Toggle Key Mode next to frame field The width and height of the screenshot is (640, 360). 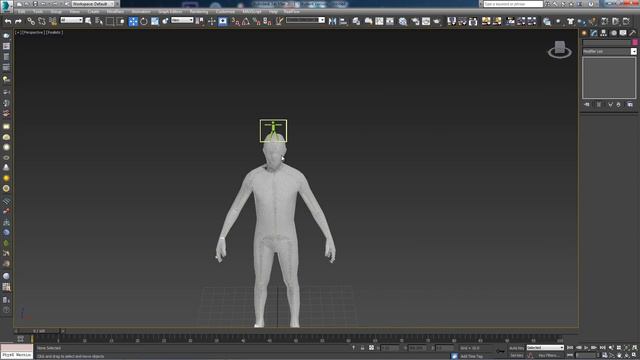pos(570,356)
